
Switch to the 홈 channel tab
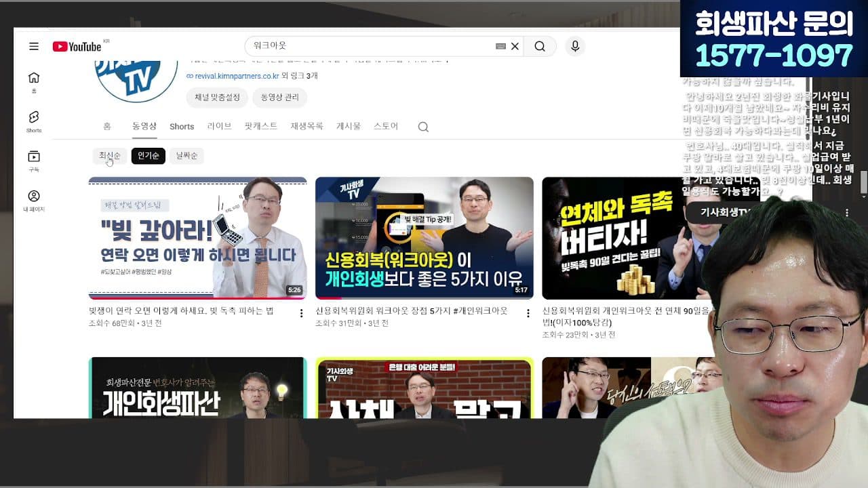pos(107,126)
